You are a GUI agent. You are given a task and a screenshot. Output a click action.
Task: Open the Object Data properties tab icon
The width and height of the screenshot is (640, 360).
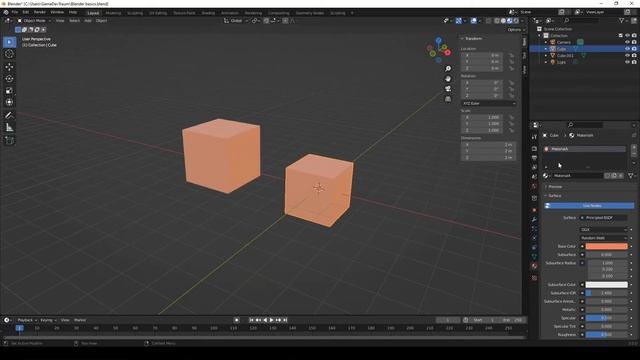click(x=534, y=256)
